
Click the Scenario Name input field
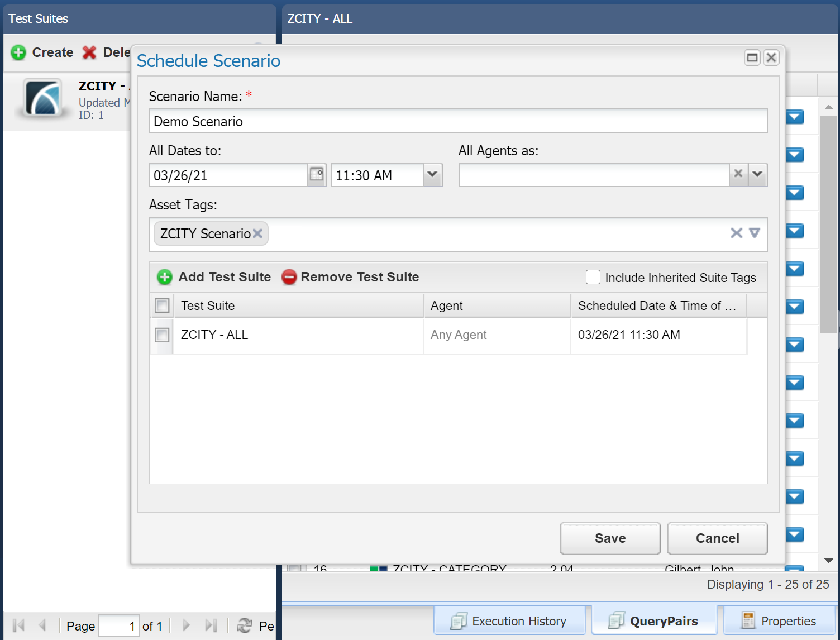click(x=458, y=121)
